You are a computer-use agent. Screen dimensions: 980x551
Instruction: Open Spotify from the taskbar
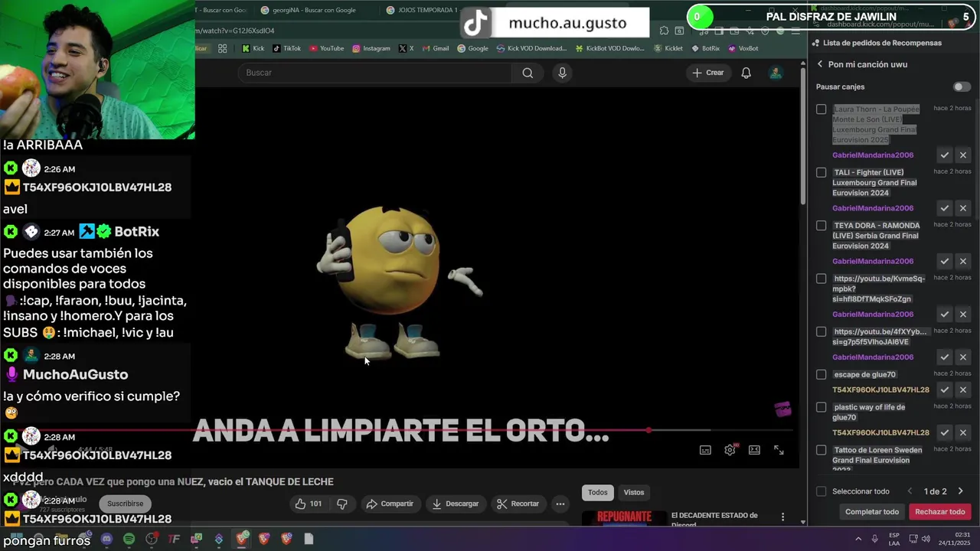[129, 539]
